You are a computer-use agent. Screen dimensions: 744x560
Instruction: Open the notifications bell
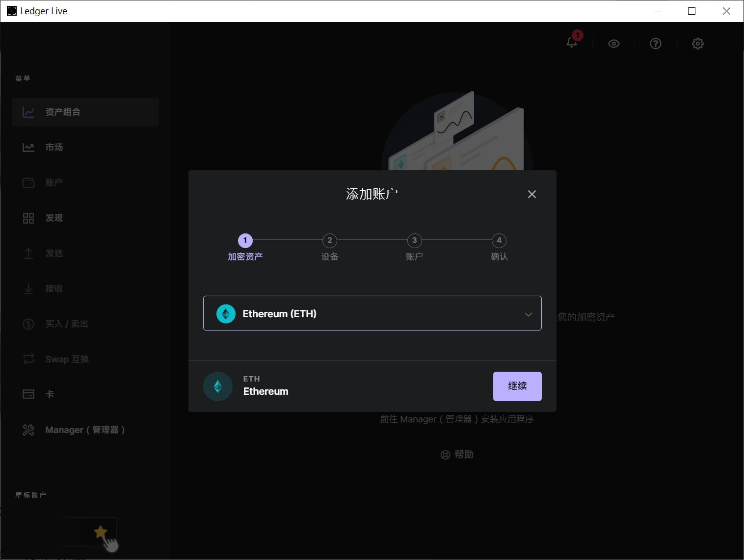tap(572, 43)
